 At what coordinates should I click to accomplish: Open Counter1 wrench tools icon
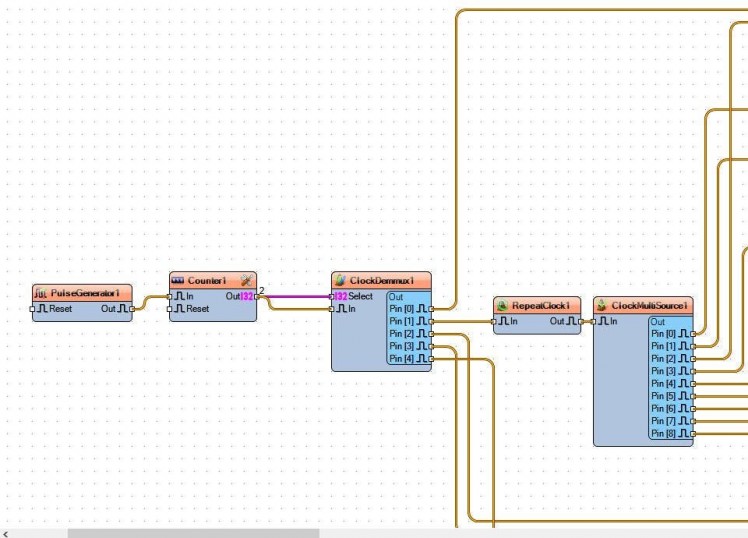(246, 280)
